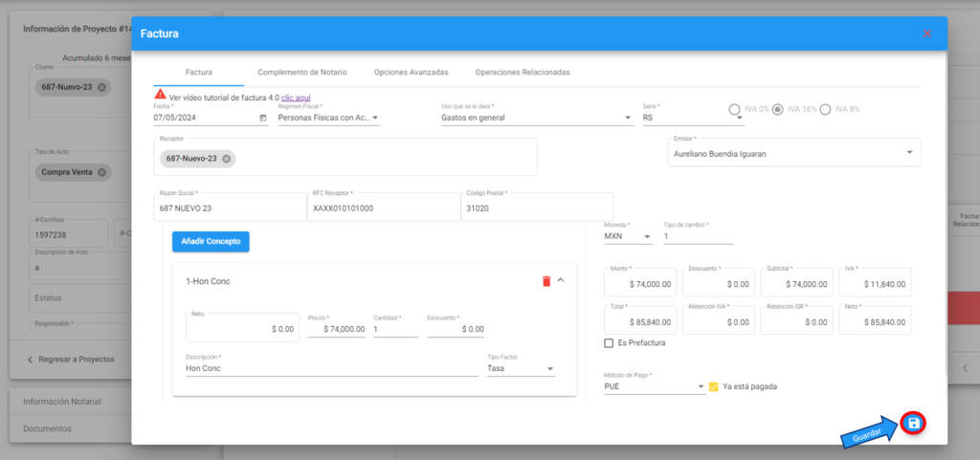Open the Tipo Factor dropdown
Viewport: 980px width, 460px height.
[x=522, y=368]
